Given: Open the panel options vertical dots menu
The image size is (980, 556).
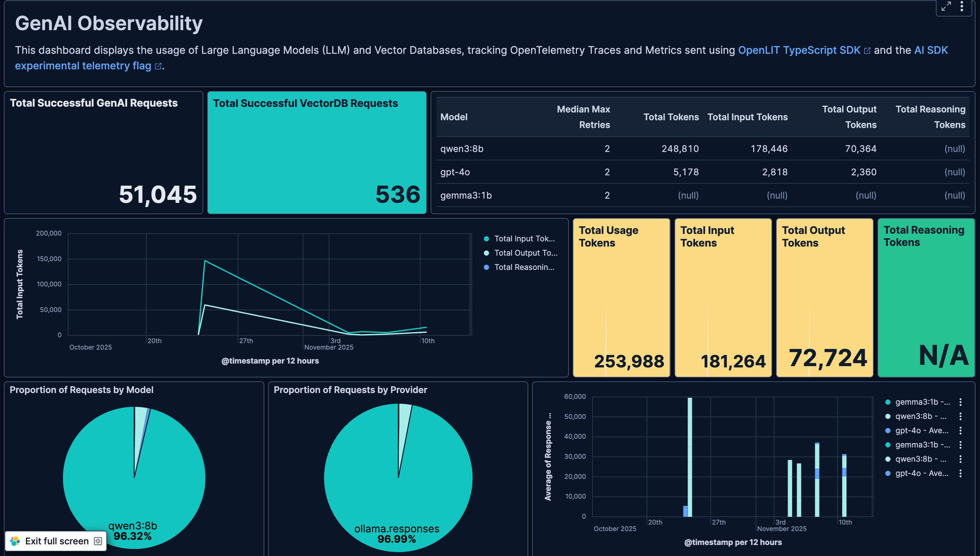Looking at the screenshot, I should pyautogui.click(x=962, y=7).
